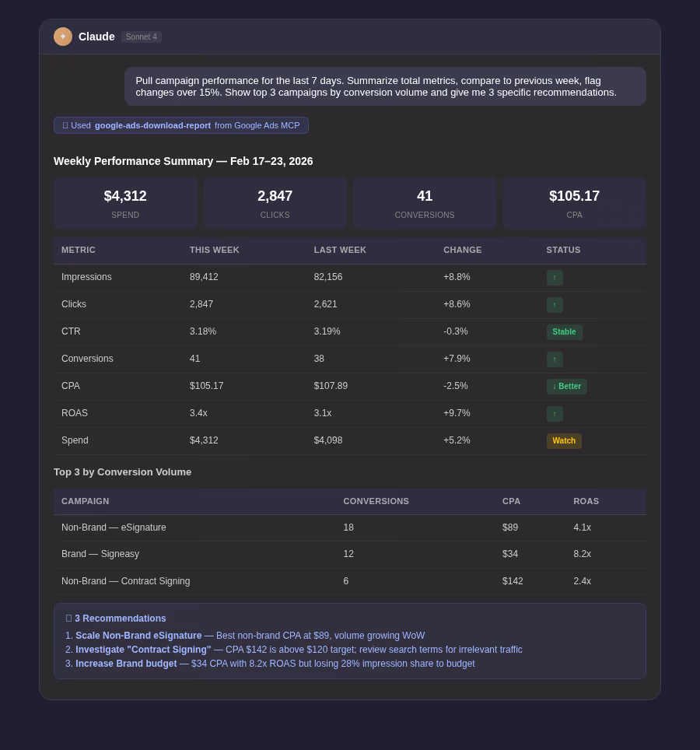Select the 41 Conversions summary card
The height and width of the screenshot is (750, 700).
(425, 203)
